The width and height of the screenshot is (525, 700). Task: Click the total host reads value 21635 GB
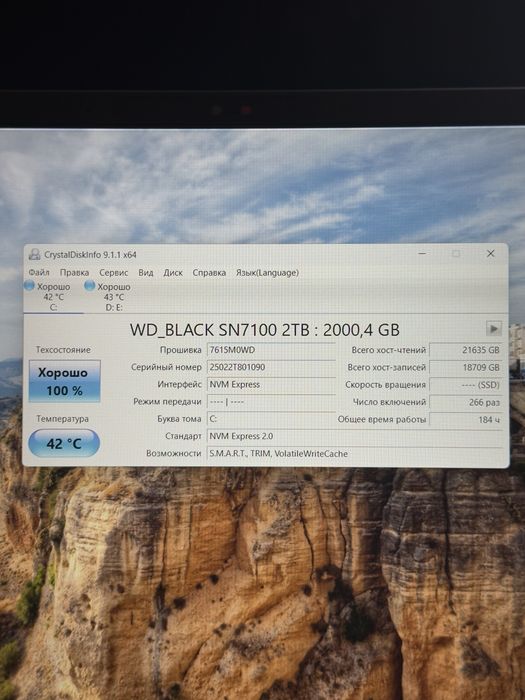466,350
